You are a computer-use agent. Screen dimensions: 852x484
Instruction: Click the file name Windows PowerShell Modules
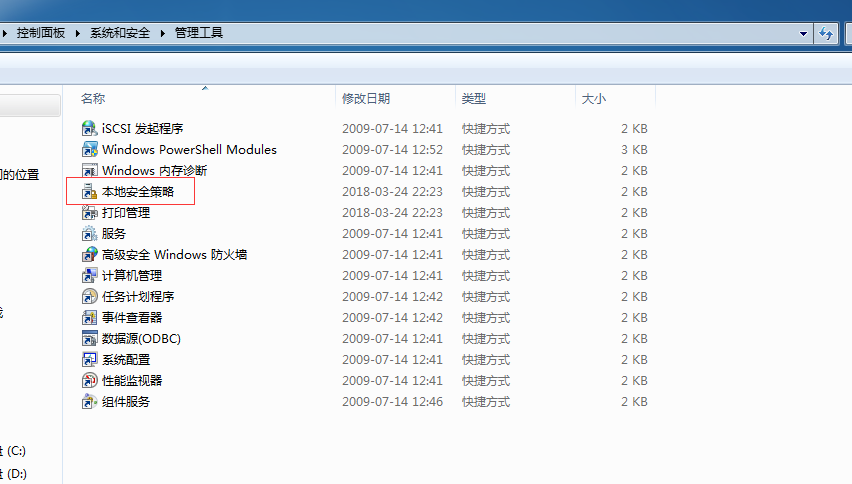189,149
